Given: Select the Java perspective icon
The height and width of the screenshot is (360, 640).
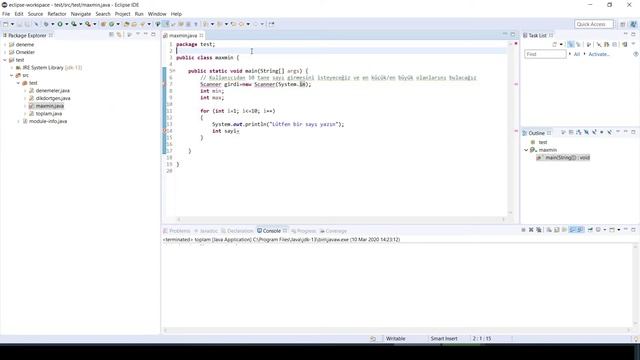Looking at the screenshot, I should (633, 24).
